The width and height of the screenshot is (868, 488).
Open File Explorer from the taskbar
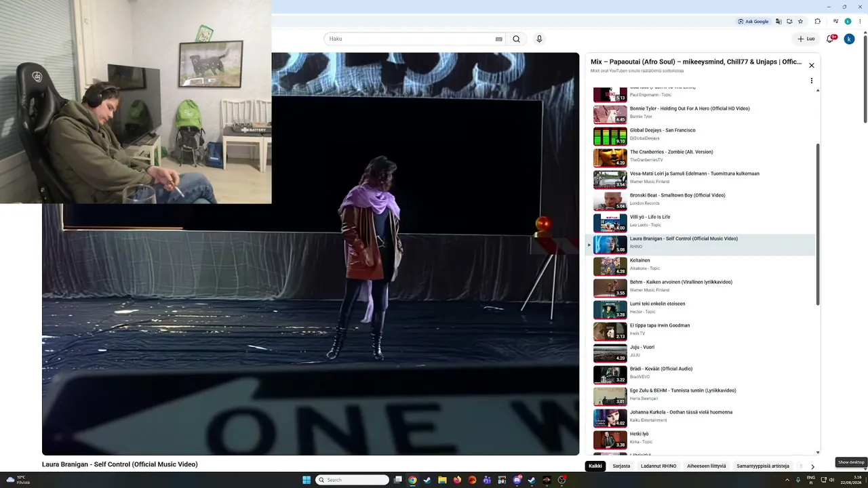click(442, 480)
